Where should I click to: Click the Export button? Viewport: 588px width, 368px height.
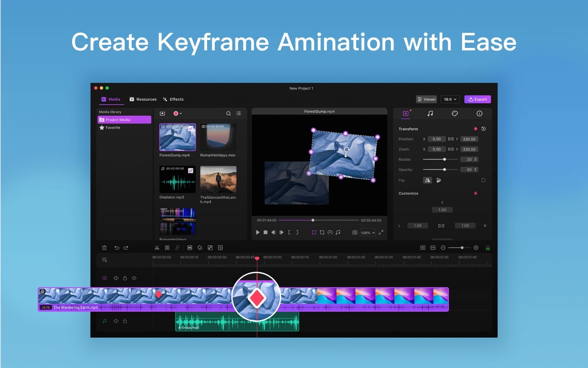pyautogui.click(x=477, y=99)
